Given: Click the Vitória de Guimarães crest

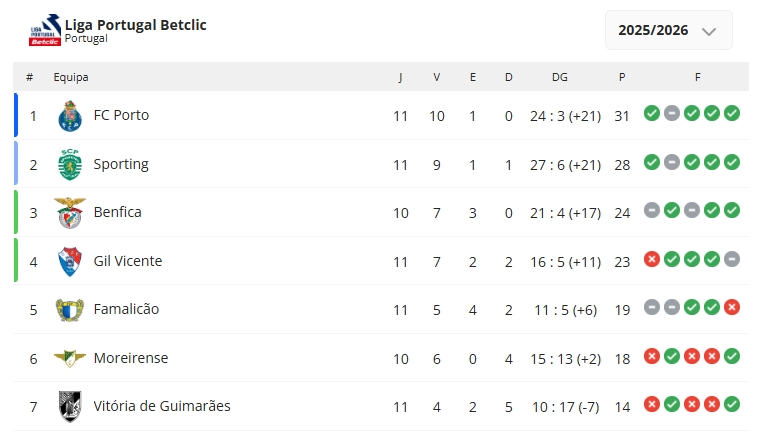Looking at the screenshot, I should [x=69, y=406].
